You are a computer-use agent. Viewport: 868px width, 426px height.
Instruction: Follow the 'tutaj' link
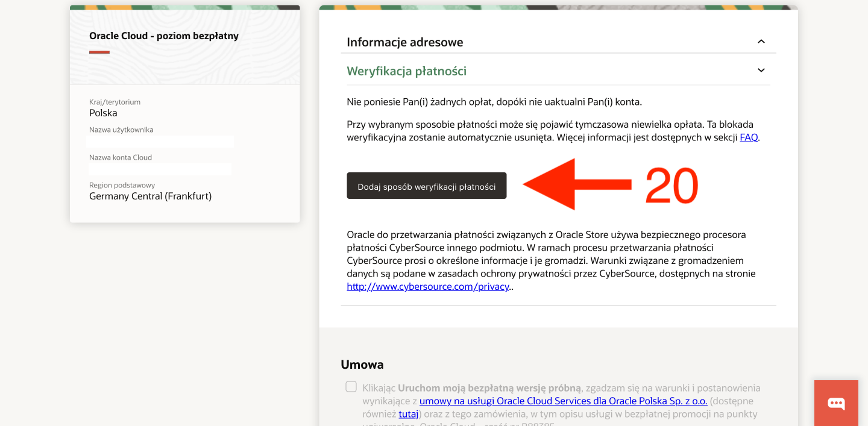(408, 414)
